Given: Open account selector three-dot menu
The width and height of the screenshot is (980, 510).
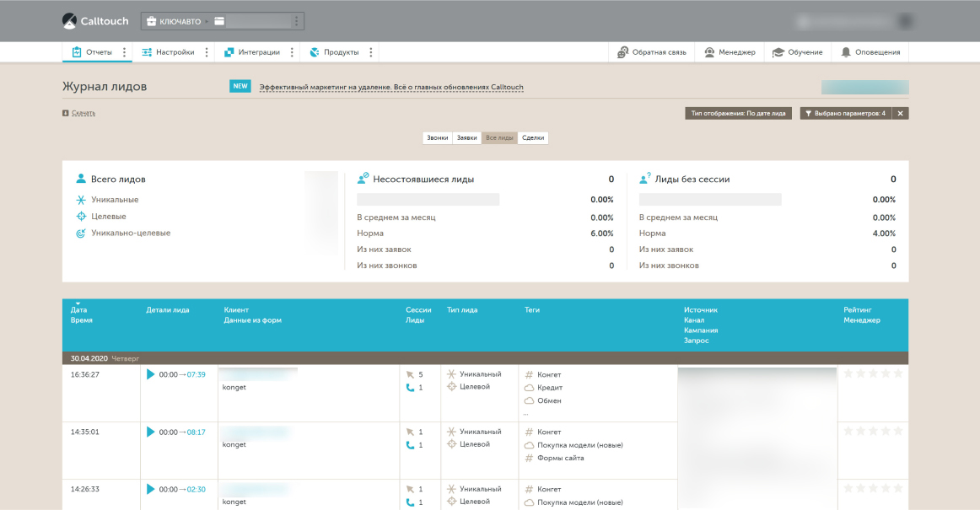Looking at the screenshot, I should pos(296,21).
